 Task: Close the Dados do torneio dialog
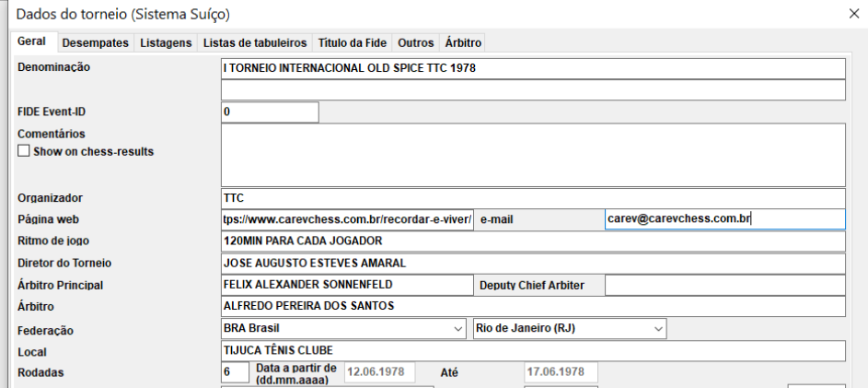(852, 14)
